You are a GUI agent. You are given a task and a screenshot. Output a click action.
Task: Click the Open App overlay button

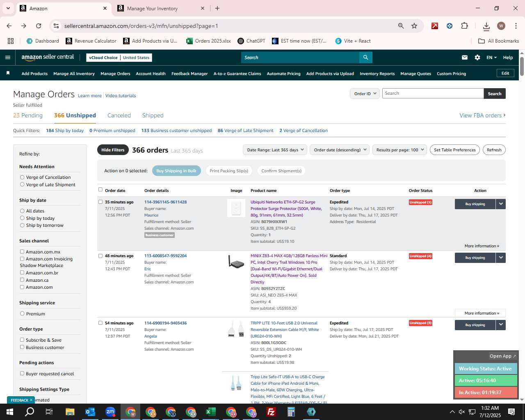pyautogui.click(x=503, y=356)
